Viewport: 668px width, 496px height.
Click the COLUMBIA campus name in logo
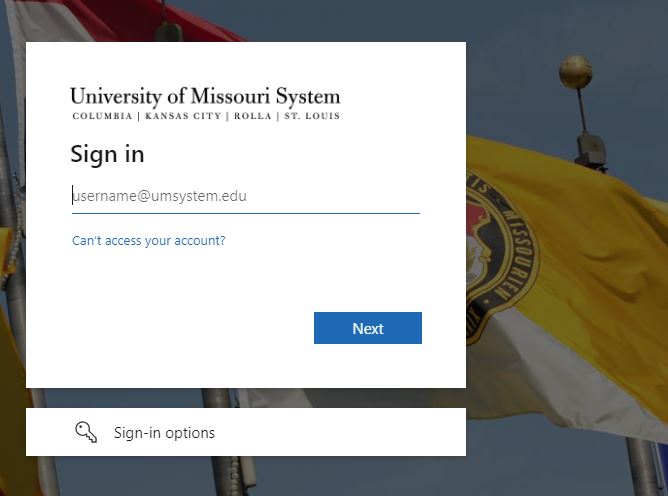pos(102,116)
